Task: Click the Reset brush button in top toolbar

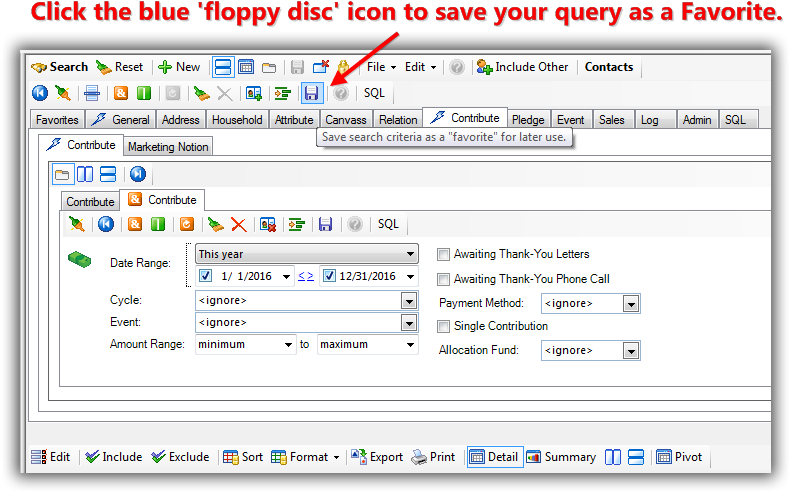Action: pyautogui.click(x=119, y=67)
